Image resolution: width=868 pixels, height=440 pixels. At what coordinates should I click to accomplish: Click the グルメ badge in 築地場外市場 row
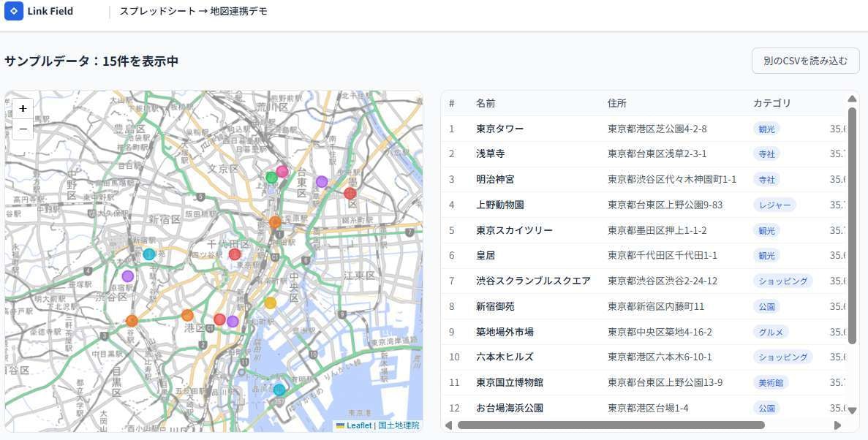[771, 332]
